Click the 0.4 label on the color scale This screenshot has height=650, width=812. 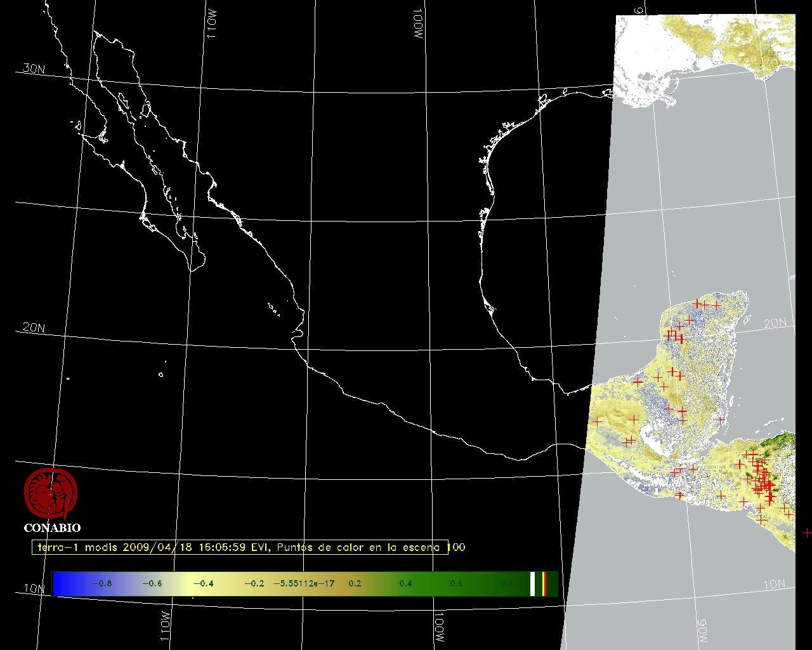pos(405,583)
